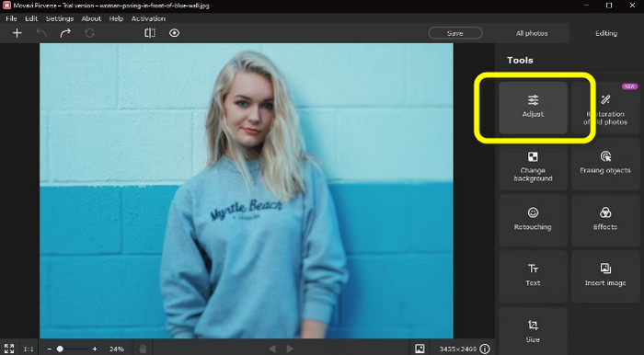Toggle the eye preview of original
The image size is (644, 355).
[175, 33]
